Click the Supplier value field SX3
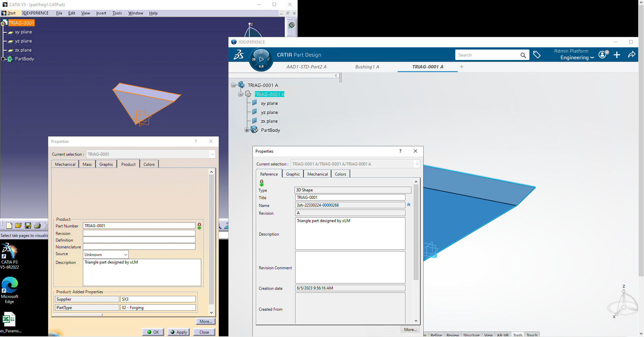This screenshot has width=644, height=337. click(158, 299)
